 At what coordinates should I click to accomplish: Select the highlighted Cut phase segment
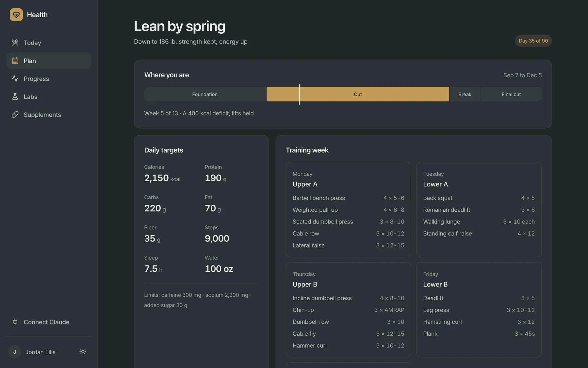(x=358, y=94)
